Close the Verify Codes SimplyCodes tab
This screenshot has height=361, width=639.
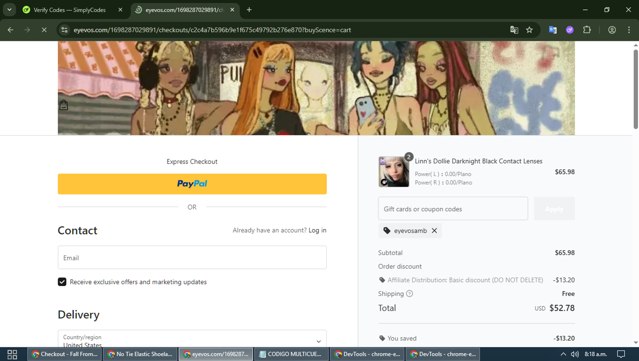pos(120,10)
